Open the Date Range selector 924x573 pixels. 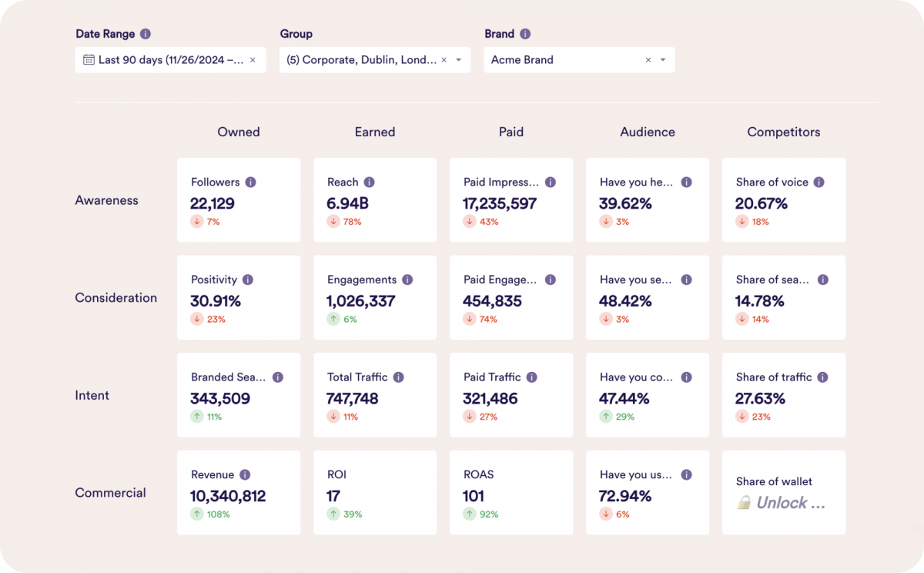pos(169,60)
